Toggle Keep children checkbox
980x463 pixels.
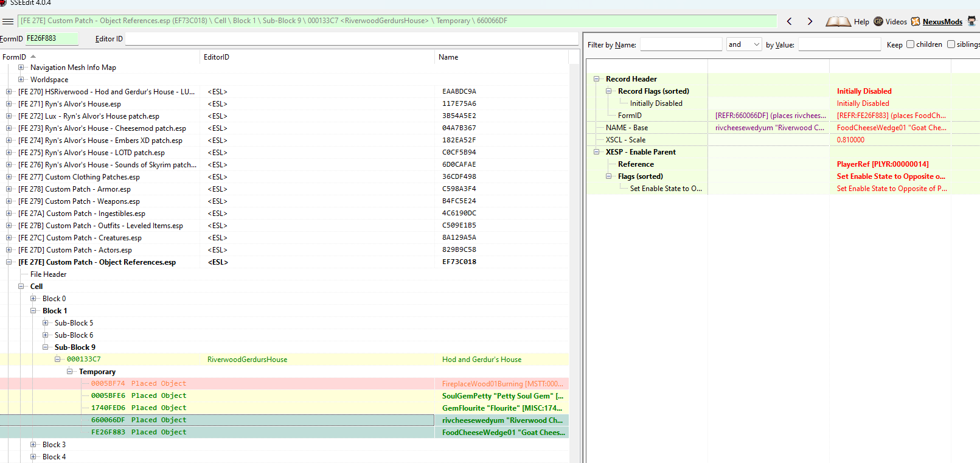910,44
